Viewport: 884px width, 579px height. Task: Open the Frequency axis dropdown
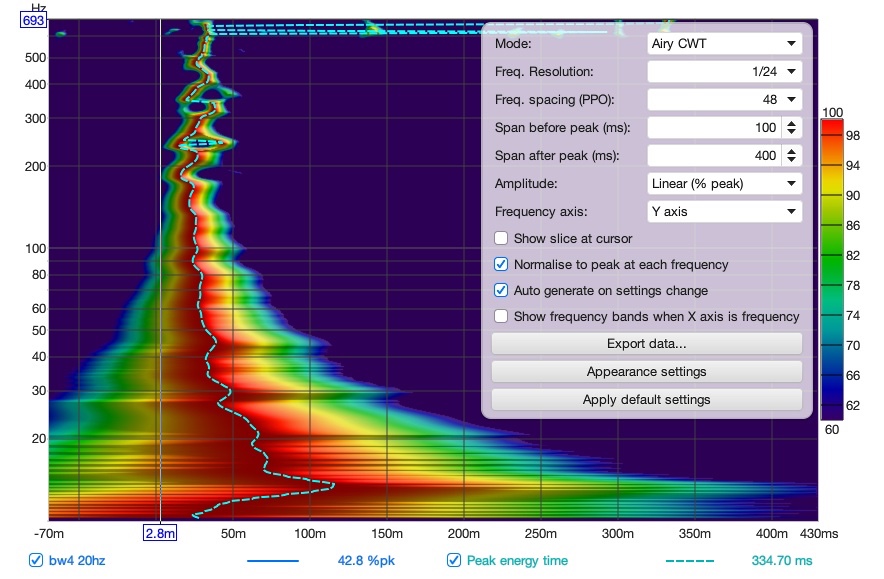tap(724, 211)
